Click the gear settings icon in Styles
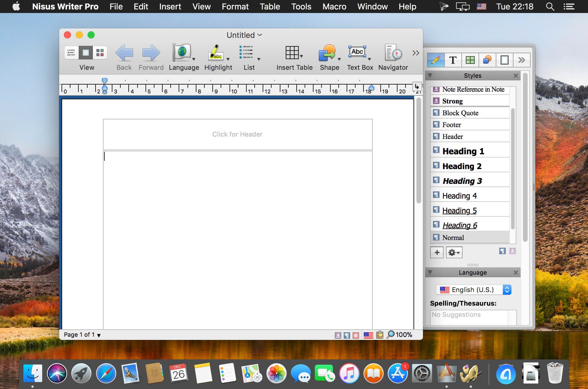Viewport: 588px width, 389px height. click(x=453, y=252)
